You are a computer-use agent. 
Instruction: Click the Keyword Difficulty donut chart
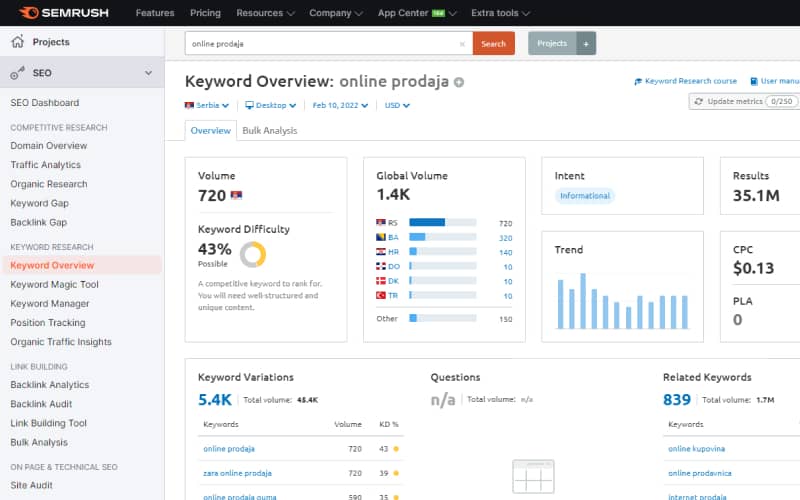pos(253,254)
